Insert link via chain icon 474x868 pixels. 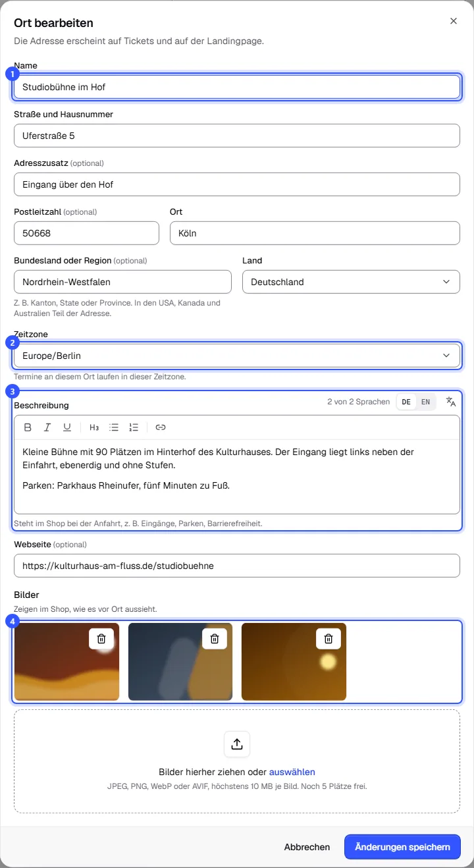click(161, 427)
